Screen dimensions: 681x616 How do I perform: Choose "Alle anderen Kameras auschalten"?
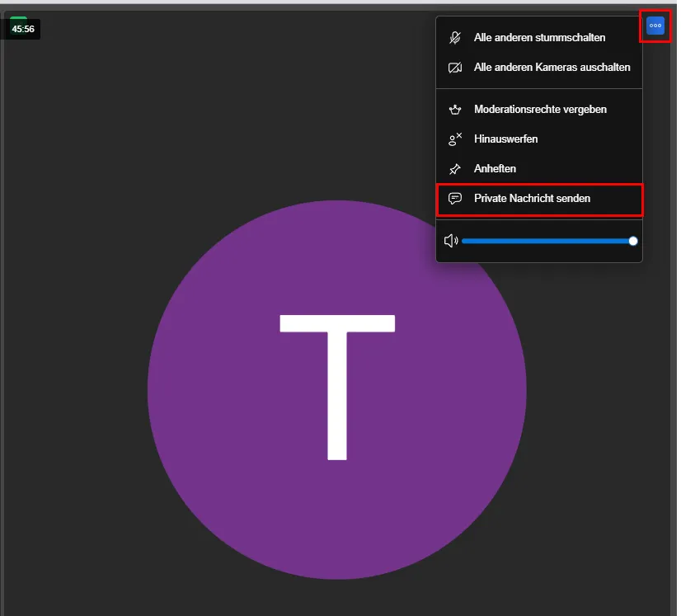tap(552, 68)
